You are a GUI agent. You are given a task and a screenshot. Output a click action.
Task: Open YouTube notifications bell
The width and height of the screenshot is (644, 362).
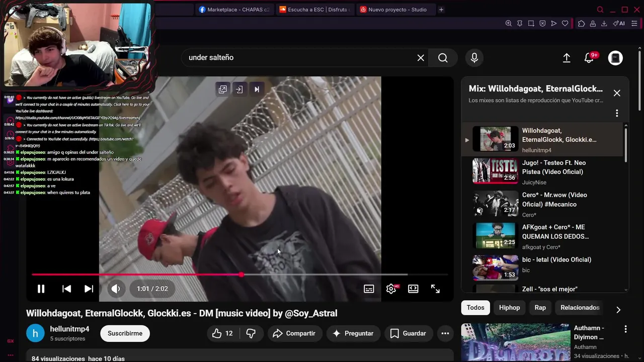(x=589, y=58)
